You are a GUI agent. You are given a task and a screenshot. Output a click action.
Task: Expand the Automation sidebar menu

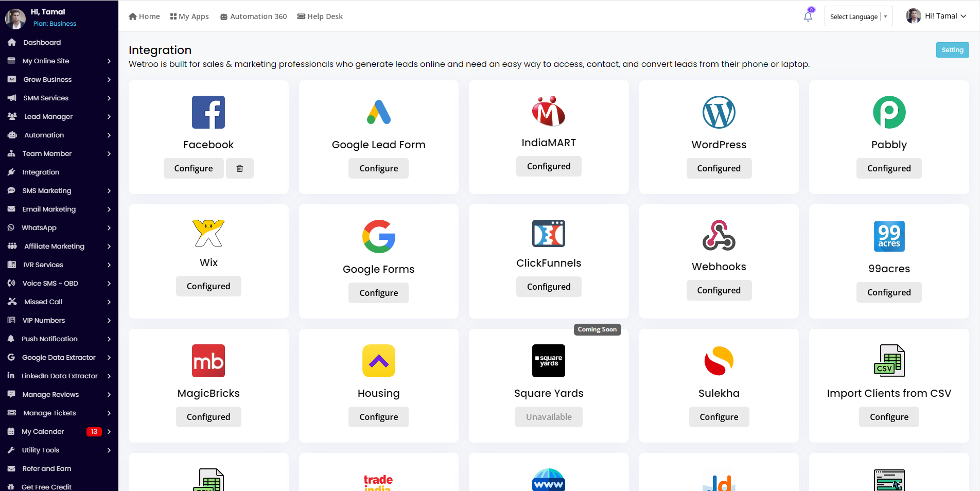pyautogui.click(x=59, y=135)
